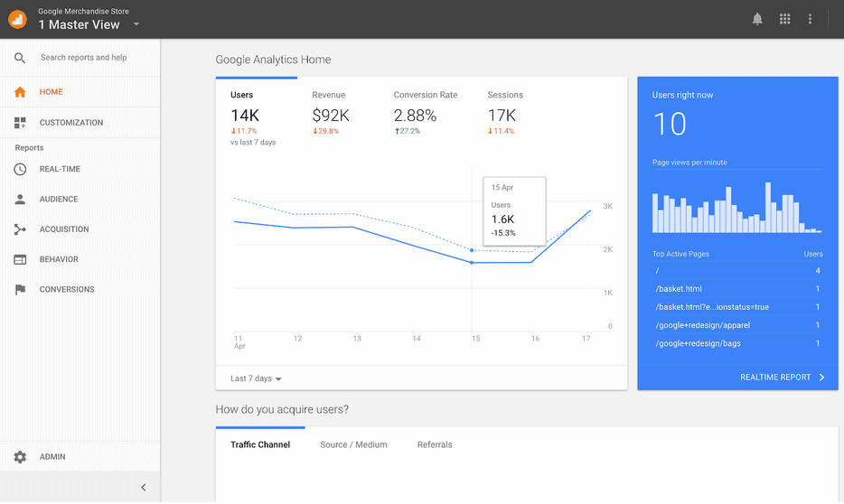Open HOME in the sidebar
Viewport: 844px width, 504px height.
pos(52,92)
